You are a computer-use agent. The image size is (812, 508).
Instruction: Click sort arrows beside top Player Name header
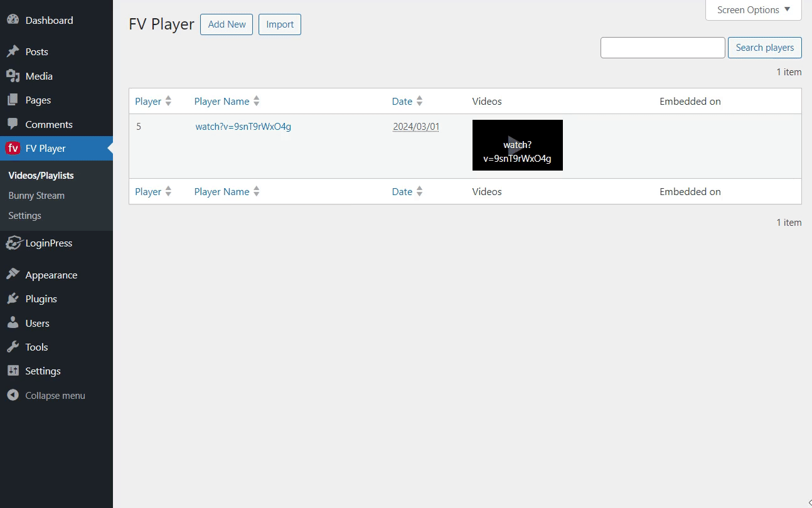[256, 101]
